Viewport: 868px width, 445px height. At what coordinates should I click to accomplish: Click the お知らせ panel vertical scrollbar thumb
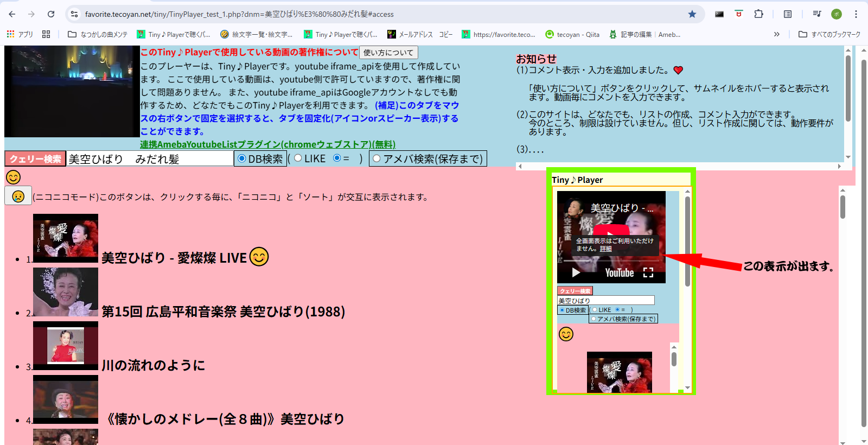[848, 88]
